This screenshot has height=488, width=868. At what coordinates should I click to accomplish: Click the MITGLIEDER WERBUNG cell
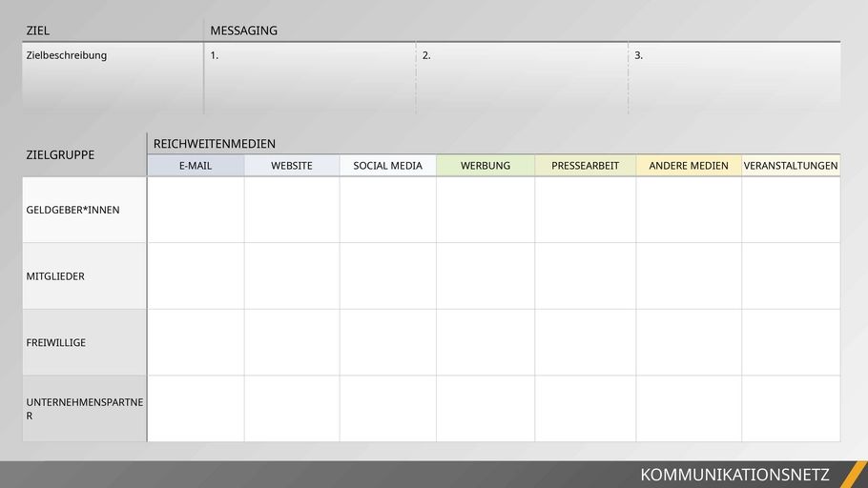486,276
